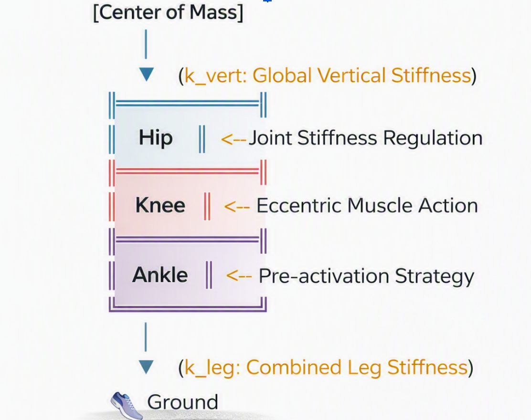
Task: Click the red double bar right of Knee
Action: point(207,207)
